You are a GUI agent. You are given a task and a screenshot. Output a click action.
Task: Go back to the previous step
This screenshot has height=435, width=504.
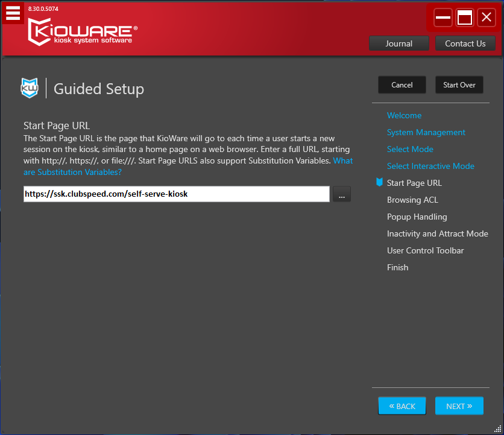point(402,406)
